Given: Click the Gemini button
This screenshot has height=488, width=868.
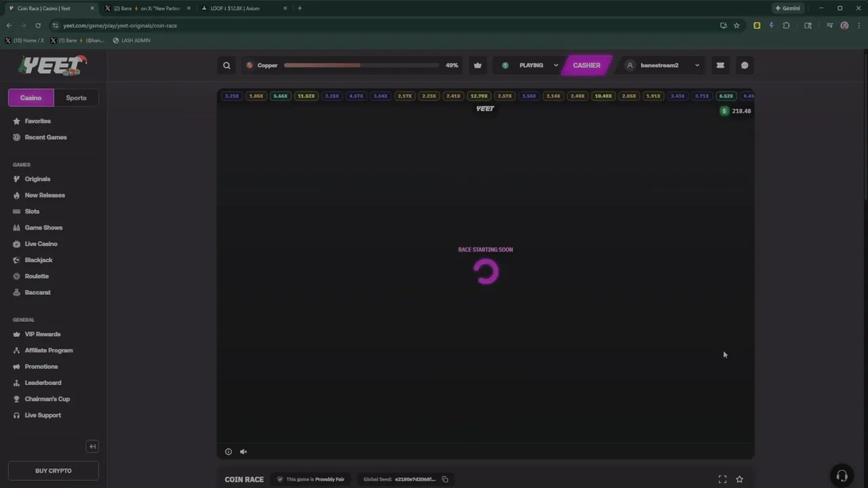Looking at the screenshot, I should pos(788,8).
